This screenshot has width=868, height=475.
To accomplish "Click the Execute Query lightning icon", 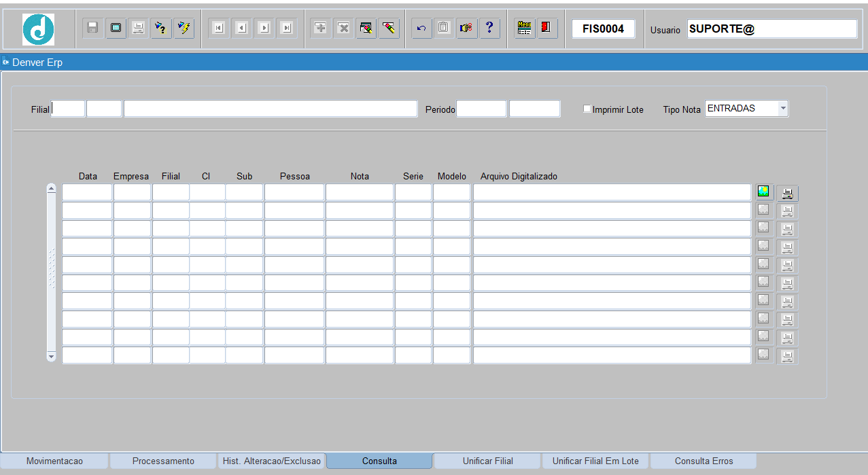I will pos(184,28).
